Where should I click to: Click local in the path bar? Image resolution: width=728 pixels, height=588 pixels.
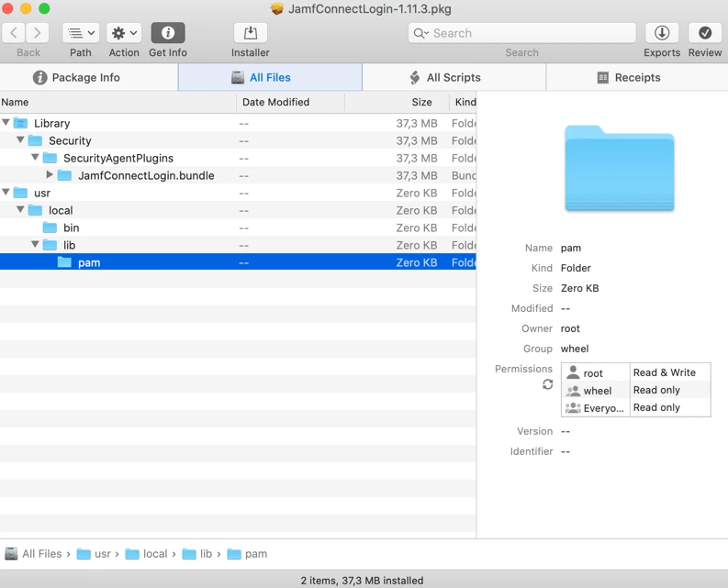coord(146,554)
